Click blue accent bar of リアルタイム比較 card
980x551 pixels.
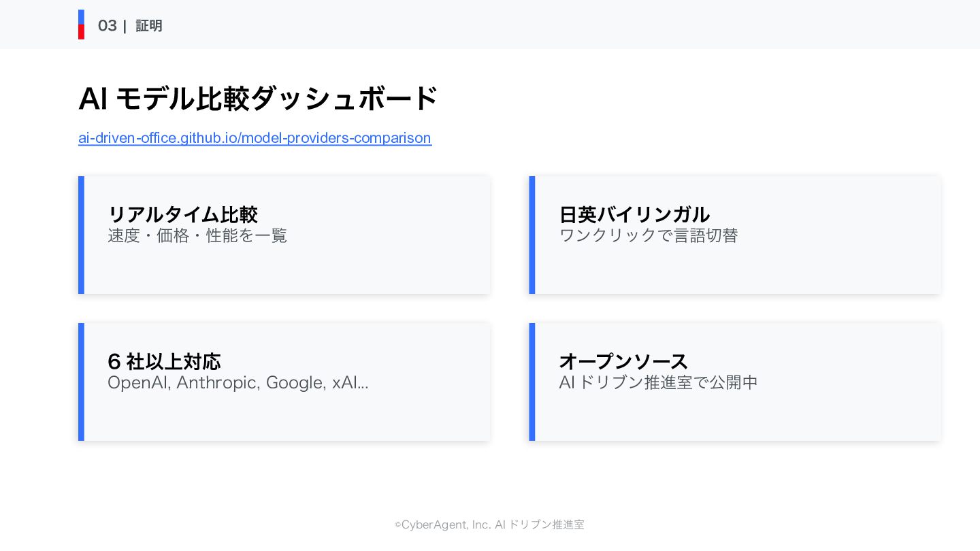pos(81,235)
